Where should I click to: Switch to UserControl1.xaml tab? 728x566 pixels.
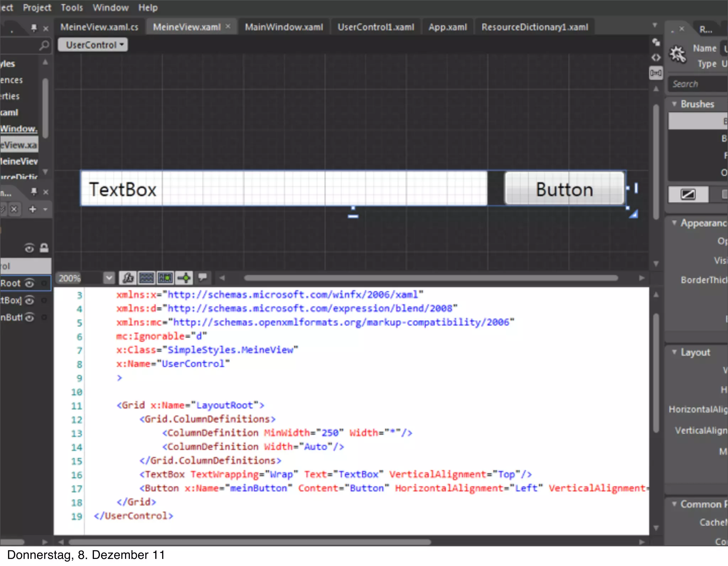(376, 27)
